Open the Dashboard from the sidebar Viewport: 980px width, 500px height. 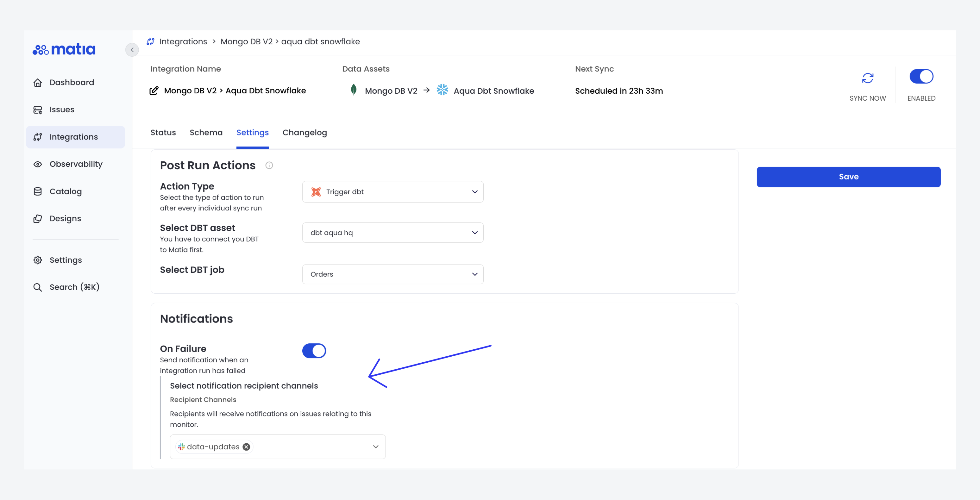[x=38, y=82]
